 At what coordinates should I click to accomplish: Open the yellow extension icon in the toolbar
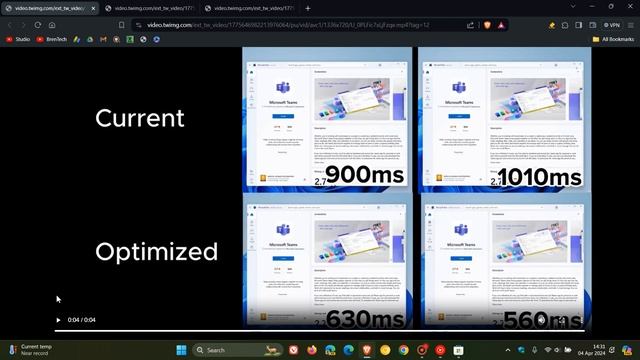point(551,25)
